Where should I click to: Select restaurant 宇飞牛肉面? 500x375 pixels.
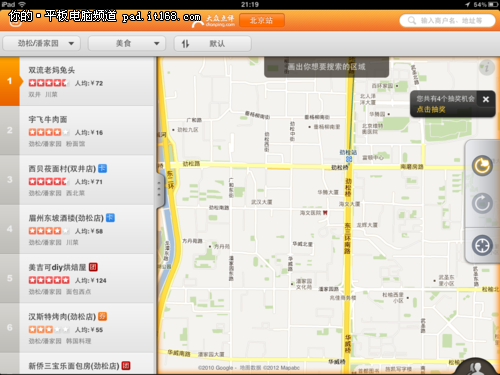click(77, 131)
